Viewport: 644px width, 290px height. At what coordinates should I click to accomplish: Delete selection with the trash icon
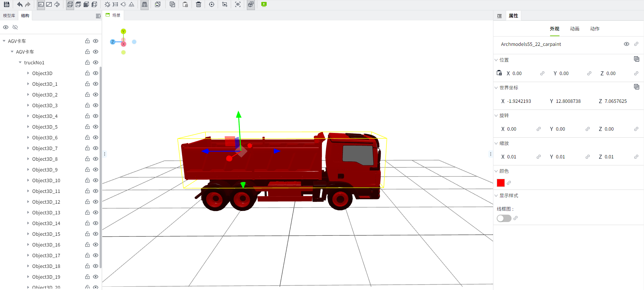click(x=199, y=4)
